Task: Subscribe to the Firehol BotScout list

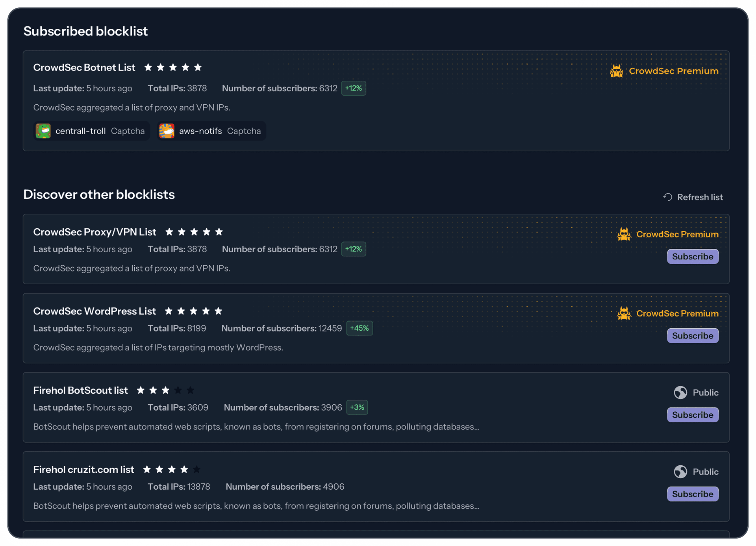Action: pyautogui.click(x=693, y=415)
